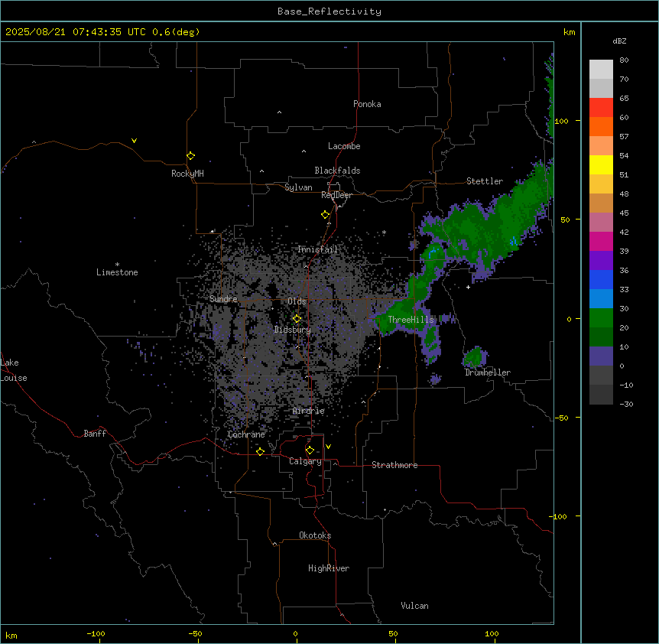The height and width of the screenshot is (644, 659).
Task: Click the small green echo above Drumheller
Action: pyautogui.click(x=475, y=357)
